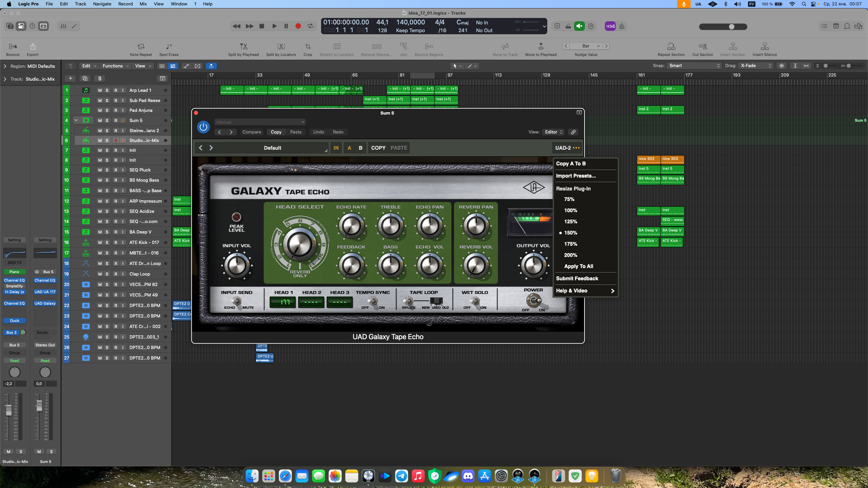Solo the Pad Anjuna track
The width and height of the screenshot is (868, 488).
coord(107,110)
